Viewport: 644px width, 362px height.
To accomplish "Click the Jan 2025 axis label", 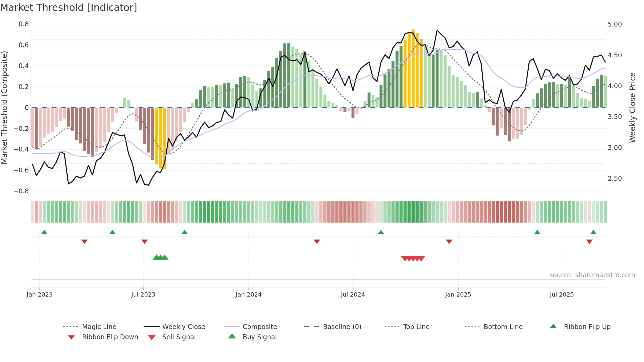I will (458, 294).
